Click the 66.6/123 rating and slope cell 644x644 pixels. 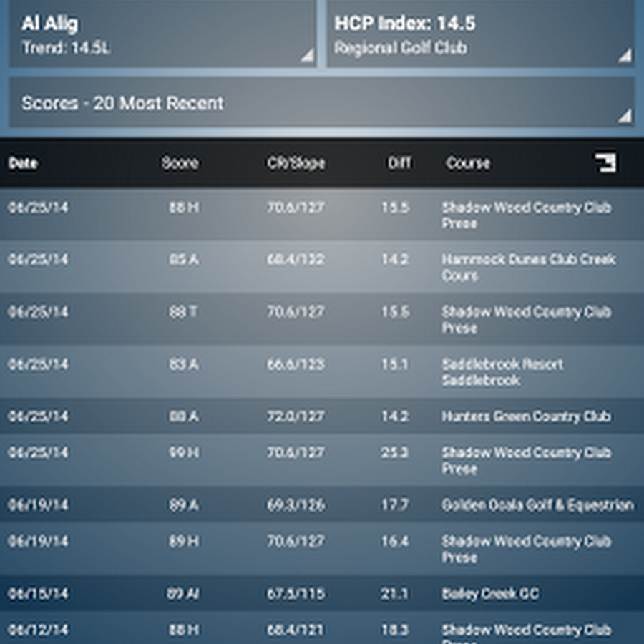click(296, 364)
